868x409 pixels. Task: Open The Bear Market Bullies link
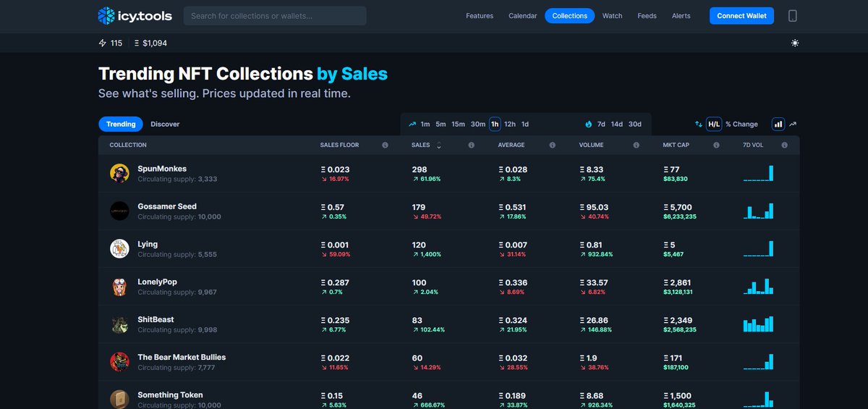(182, 357)
